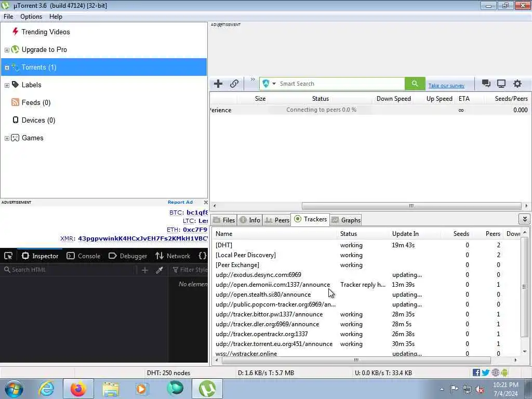Click the Facebook icon in status bar

476,373
